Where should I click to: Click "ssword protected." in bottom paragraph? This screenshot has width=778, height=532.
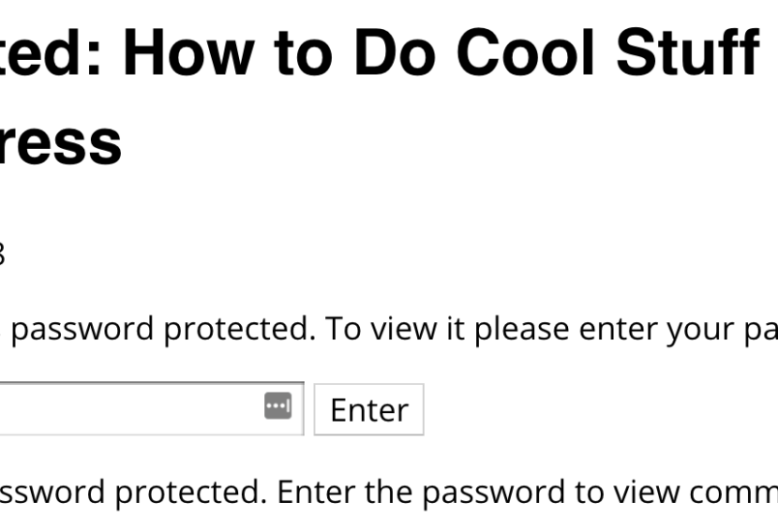(x=133, y=492)
